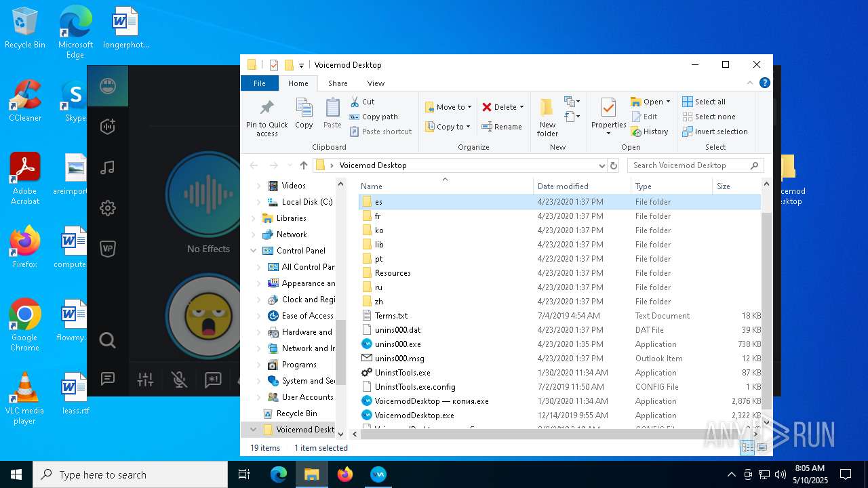Open the address bar history dropdown
868x488 pixels.
tap(601, 165)
